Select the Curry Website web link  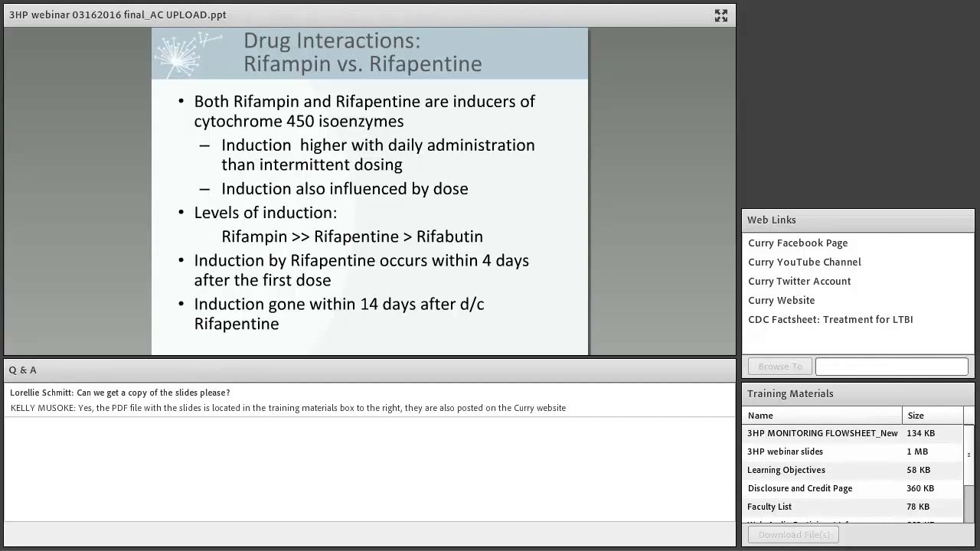pos(781,300)
